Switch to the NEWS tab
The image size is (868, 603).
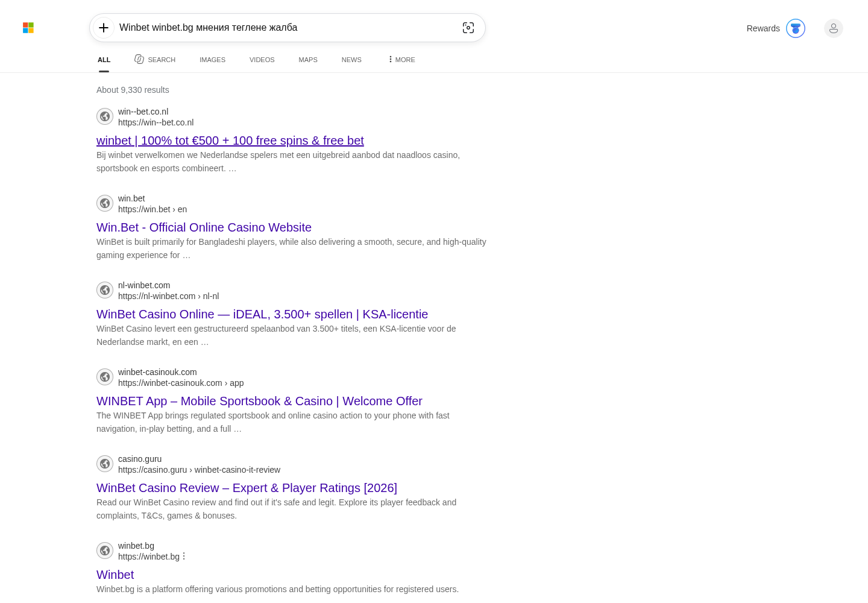click(x=351, y=60)
